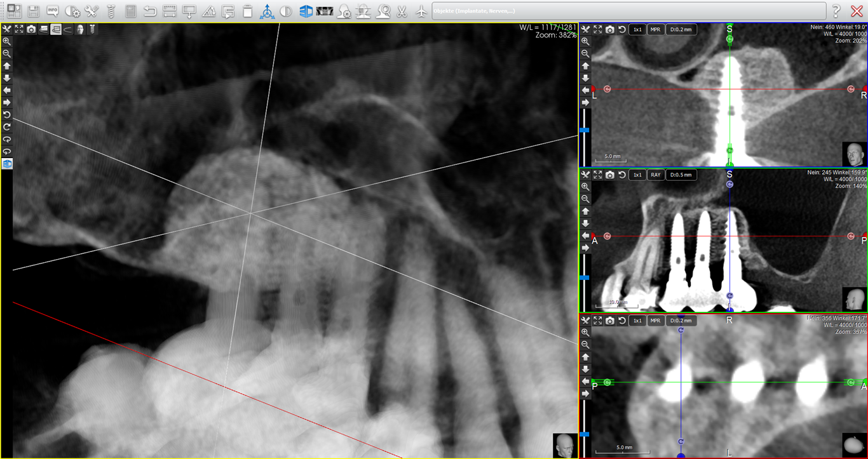868x459 pixels.
Task: Open the MPR mode selector in top-right view
Action: (656, 29)
